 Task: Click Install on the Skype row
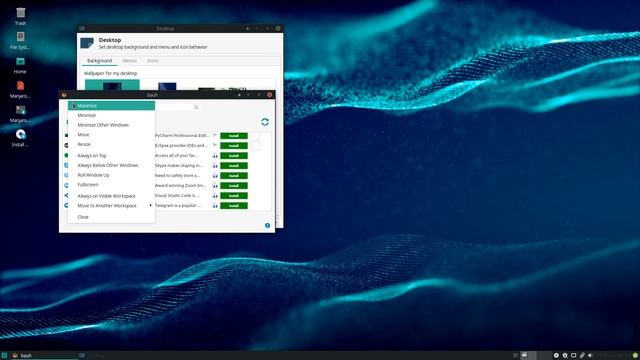click(234, 166)
